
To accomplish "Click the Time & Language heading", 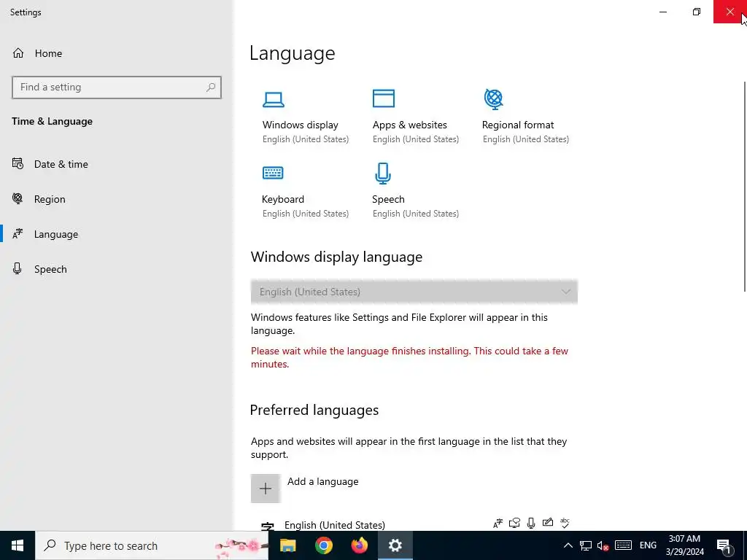I will 53,122.
